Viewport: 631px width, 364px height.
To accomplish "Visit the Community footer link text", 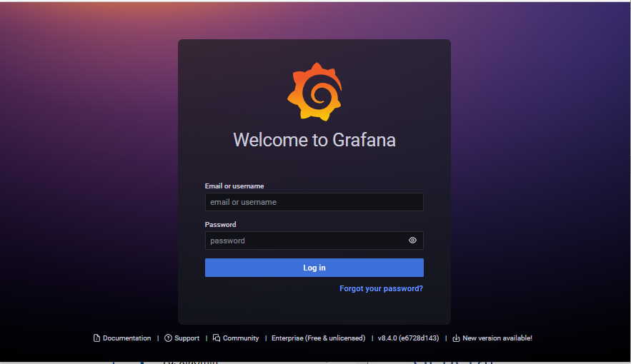I will click(x=241, y=338).
